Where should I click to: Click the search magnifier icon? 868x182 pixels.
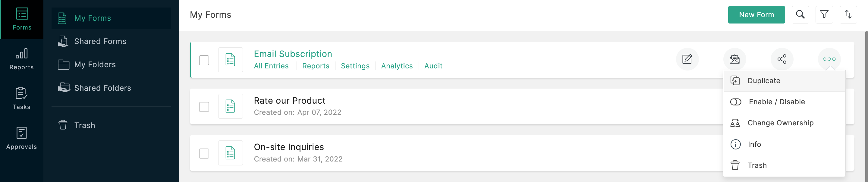(x=800, y=14)
